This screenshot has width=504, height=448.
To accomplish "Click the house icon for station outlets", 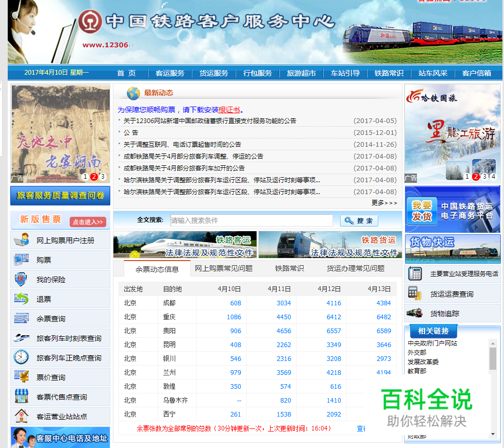I will coord(21,416).
